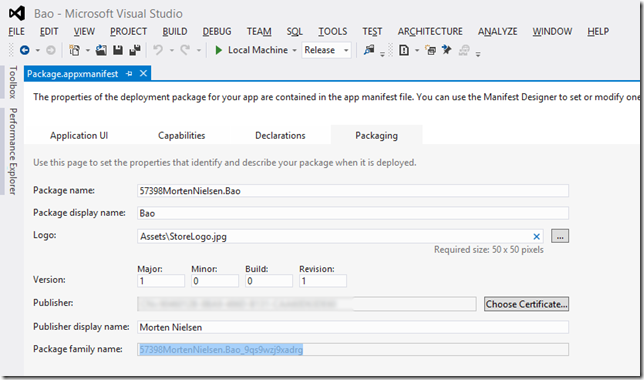
Task: Click the New Project toolbar icon
Action: (x=74, y=50)
